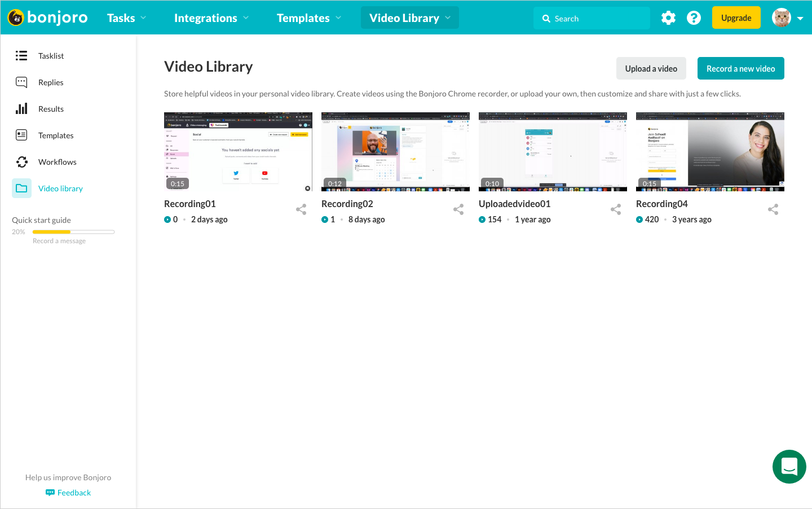Open the Uploadedvideo01 title link

[x=515, y=204]
